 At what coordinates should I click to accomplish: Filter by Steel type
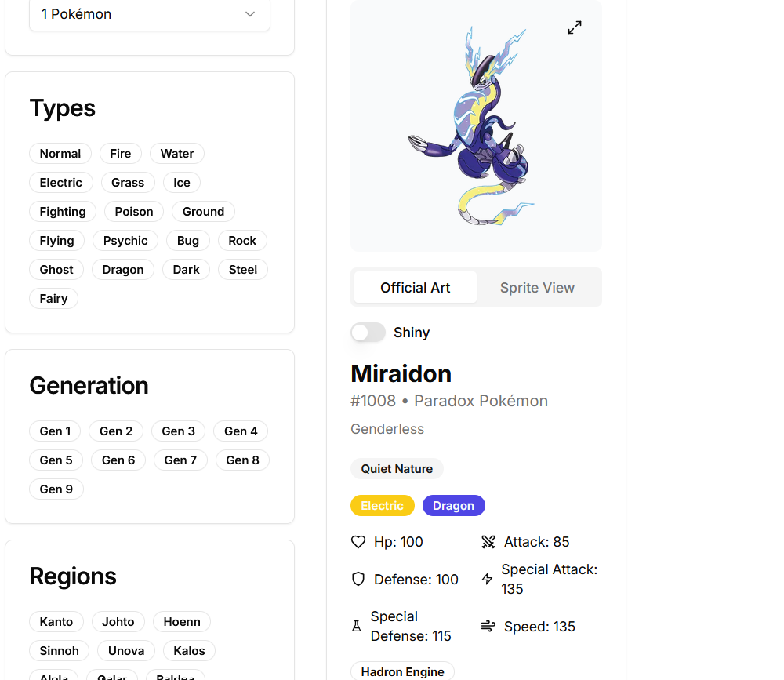click(x=243, y=270)
